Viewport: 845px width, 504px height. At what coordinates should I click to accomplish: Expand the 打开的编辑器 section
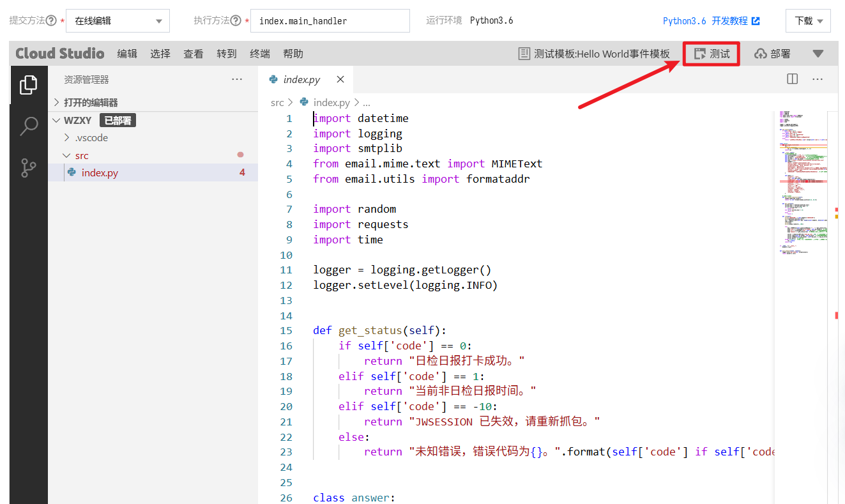click(x=90, y=102)
